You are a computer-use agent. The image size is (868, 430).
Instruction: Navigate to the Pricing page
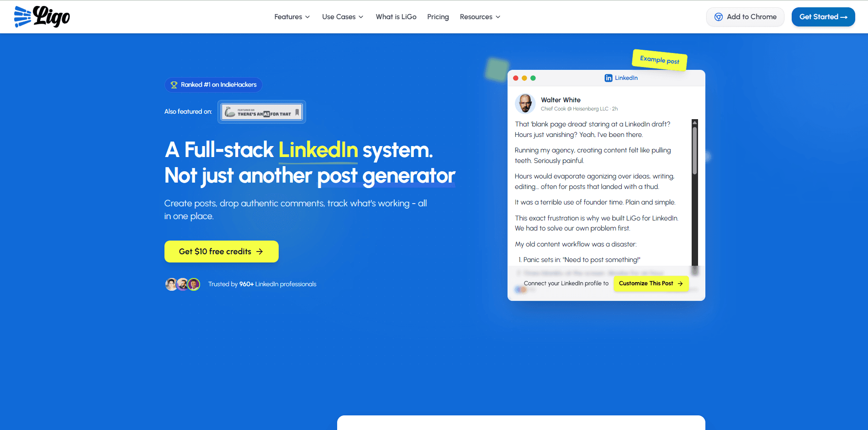pos(438,16)
